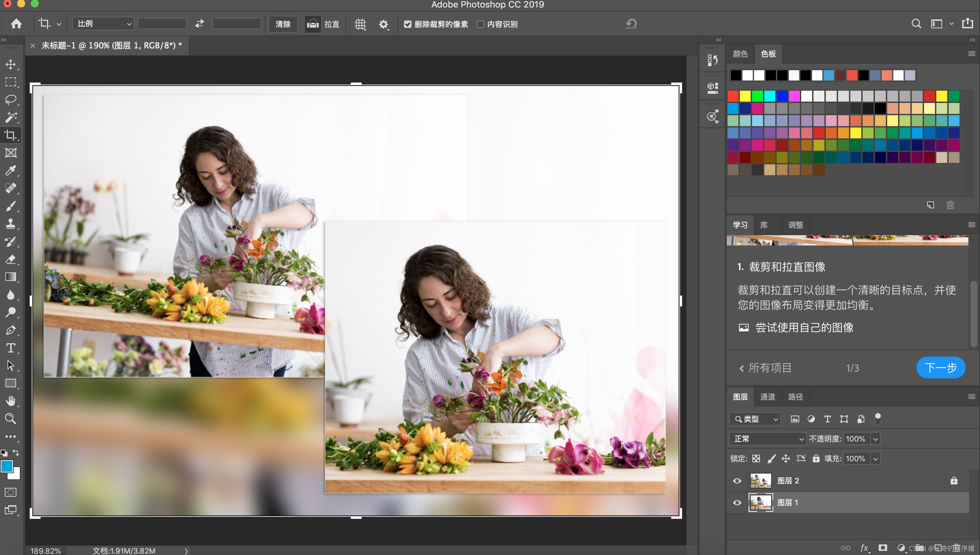Click the crop settings gear icon
This screenshot has height=555, width=980.
click(383, 24)
